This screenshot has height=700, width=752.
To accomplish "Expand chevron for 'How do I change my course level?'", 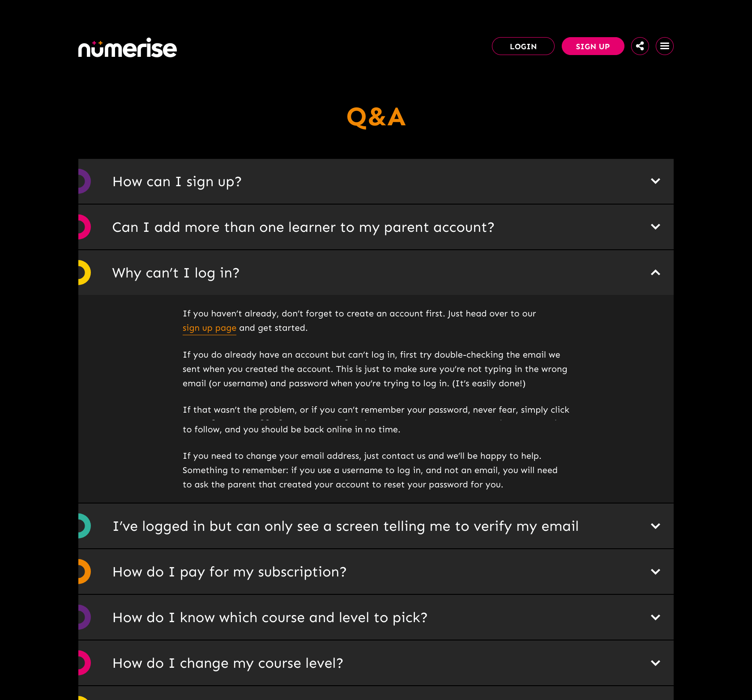I will point(655,663).
